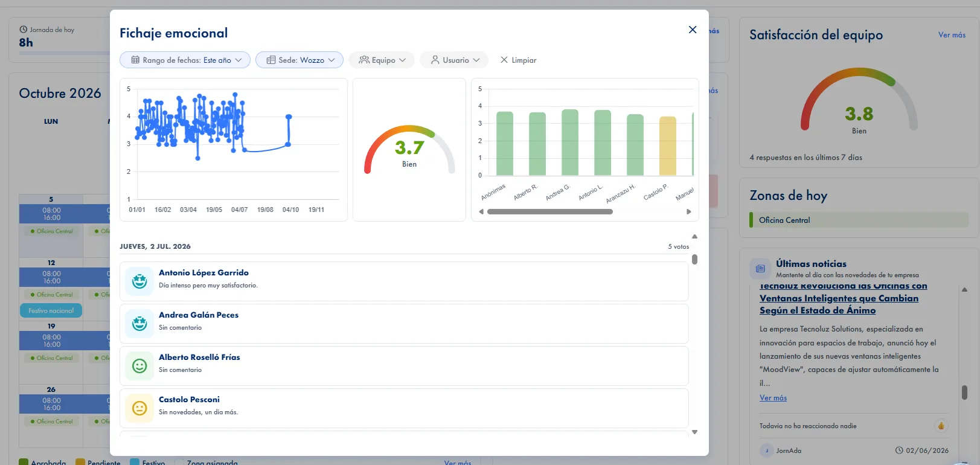Click Andrea Galán Peces's star-eyed emoji icon
This screenshot has width=980, height=465.
coord(139,324)
